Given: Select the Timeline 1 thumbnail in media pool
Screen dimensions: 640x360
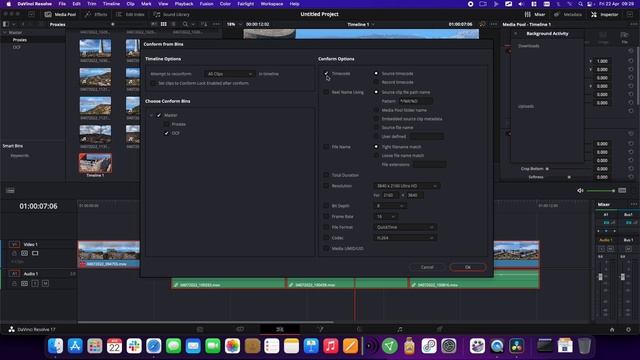Looking at the screenshot, I should [95, 163].
